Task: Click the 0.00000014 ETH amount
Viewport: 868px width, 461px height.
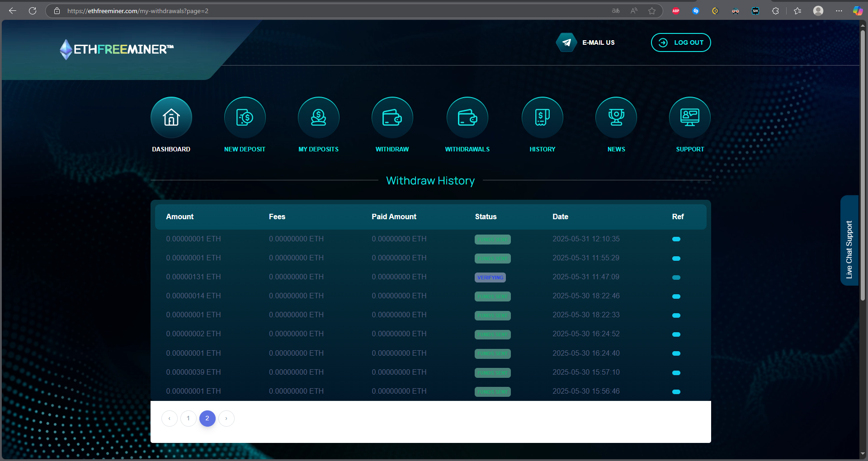Action: click(193, 296)
